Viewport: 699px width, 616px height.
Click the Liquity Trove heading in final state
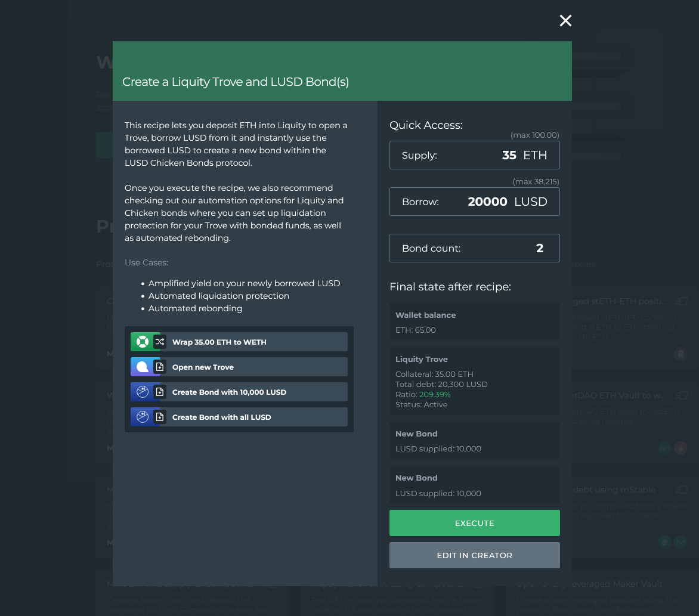coord(421,359)
